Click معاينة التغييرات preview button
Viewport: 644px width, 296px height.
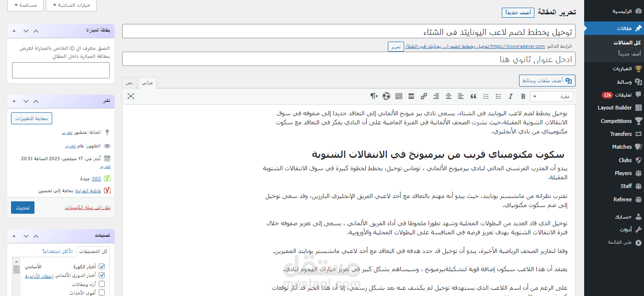pos(32,118)
